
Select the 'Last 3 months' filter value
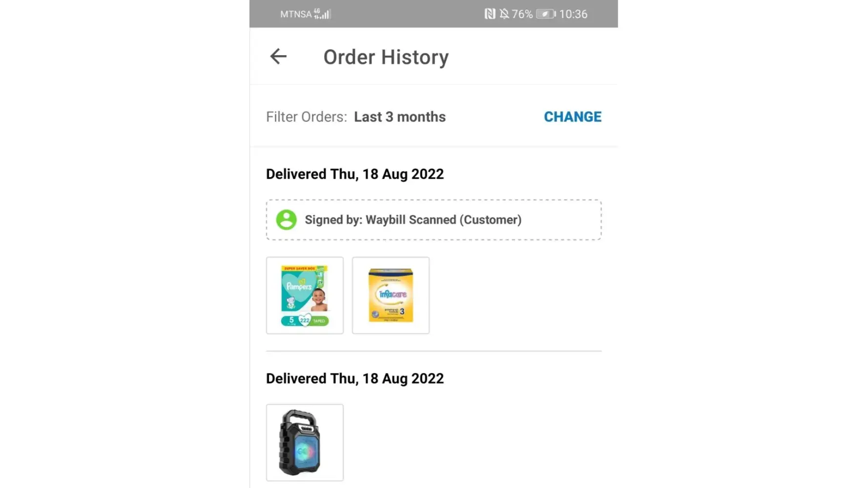pos(399,117)
